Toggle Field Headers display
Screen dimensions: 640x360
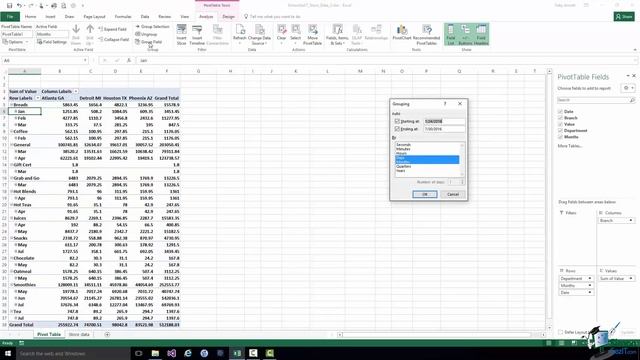click(x=481, y=34)
